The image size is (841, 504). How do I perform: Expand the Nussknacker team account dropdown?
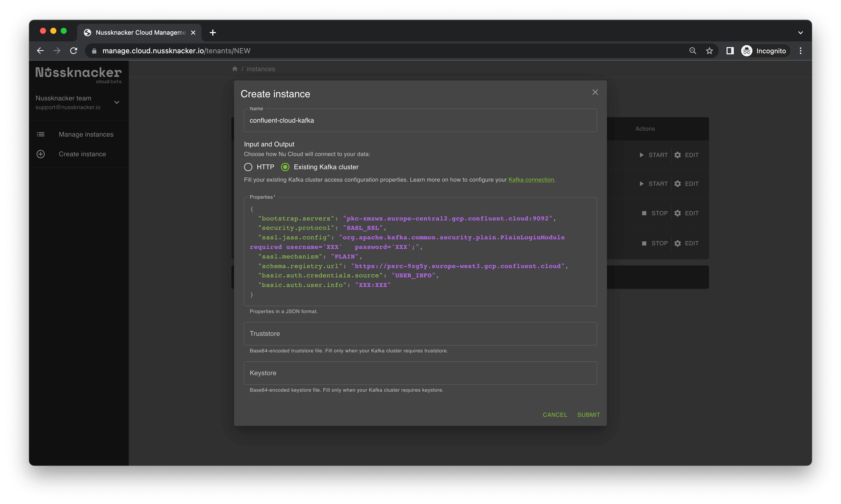point(117,102)
